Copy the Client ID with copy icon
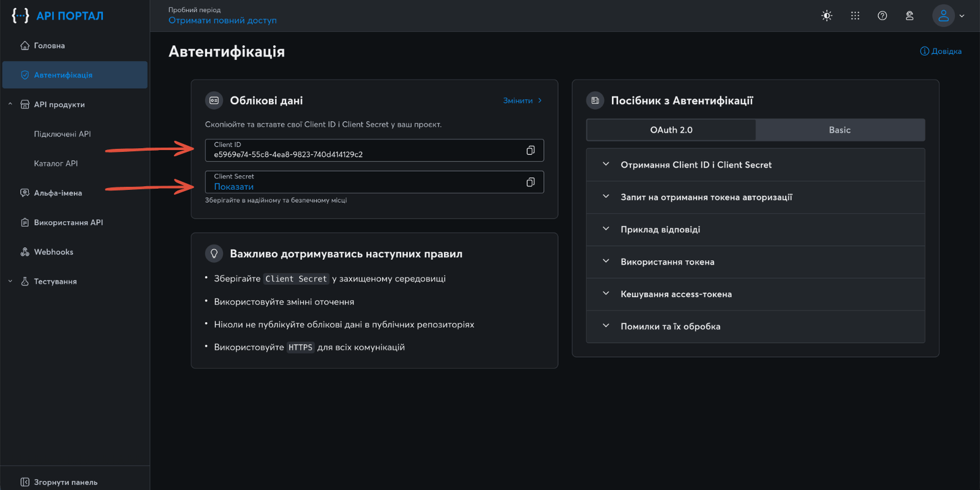The width and height of the screenshot is (980, 490). [530, 150]
